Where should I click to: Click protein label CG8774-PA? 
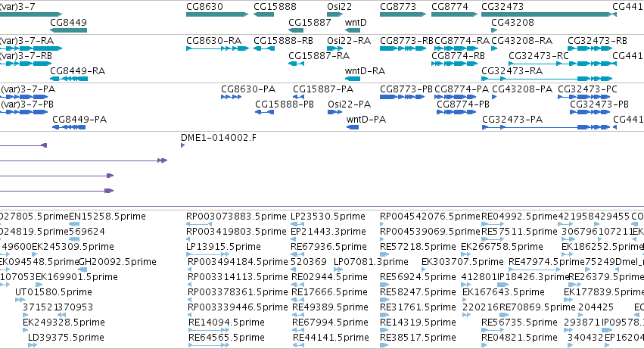[462, 89]
